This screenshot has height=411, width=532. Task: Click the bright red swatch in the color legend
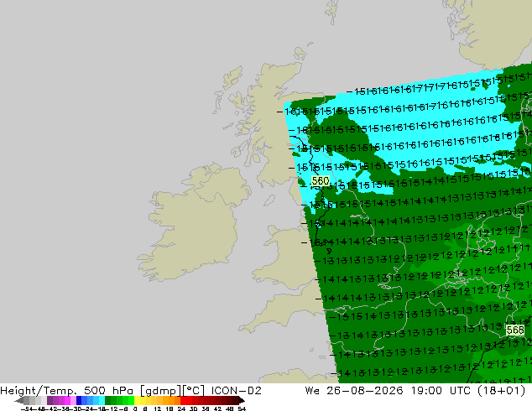(x=183, y=400)
